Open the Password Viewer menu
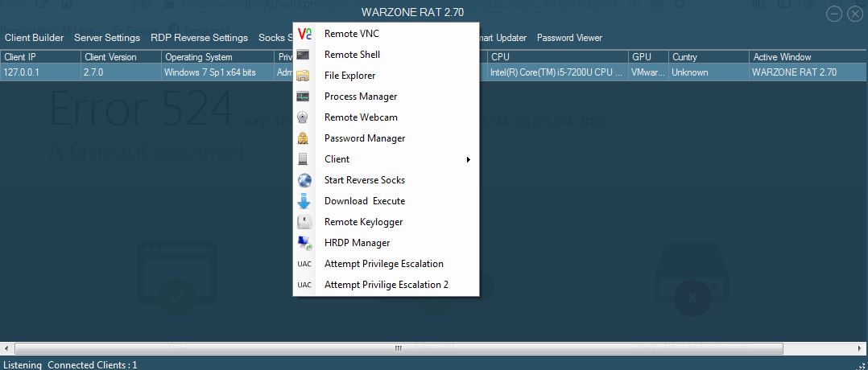This screenshot has height=370, width=868. 569,38
